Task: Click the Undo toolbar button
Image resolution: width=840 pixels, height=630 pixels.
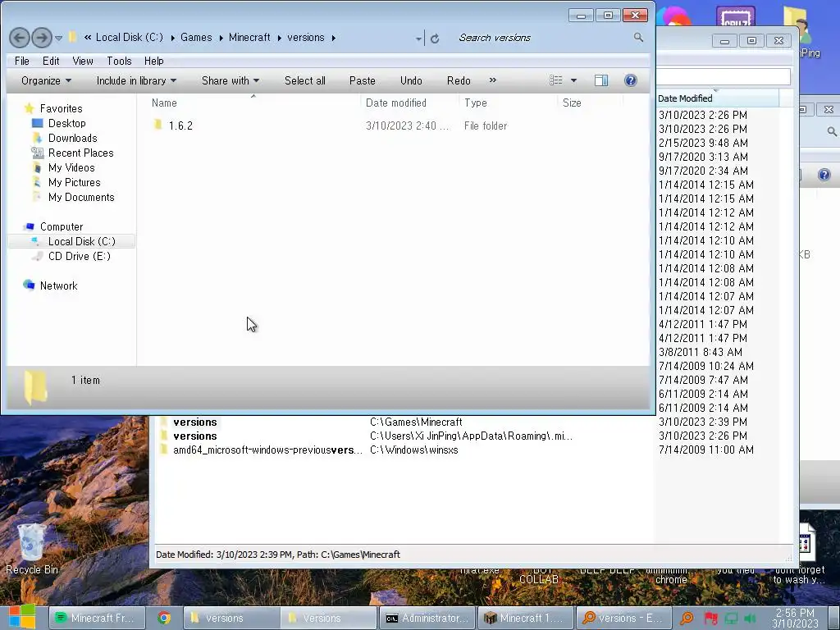Action: (x=411, y=81)
